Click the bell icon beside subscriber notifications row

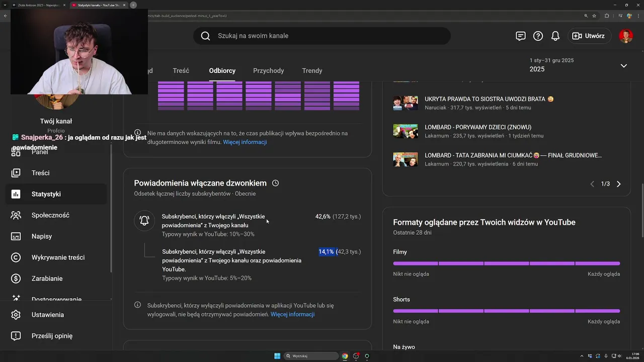coord(144,221)
